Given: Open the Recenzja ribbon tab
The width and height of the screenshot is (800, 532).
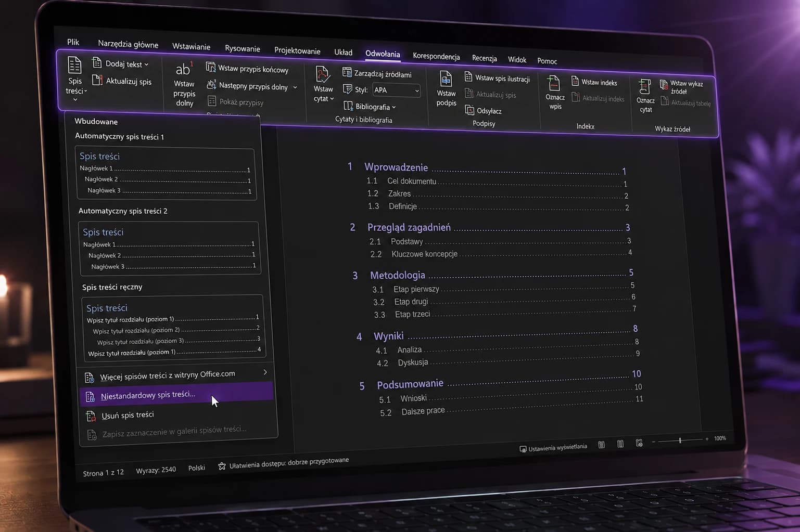Looking at the screenshot, I should (484, 58).
